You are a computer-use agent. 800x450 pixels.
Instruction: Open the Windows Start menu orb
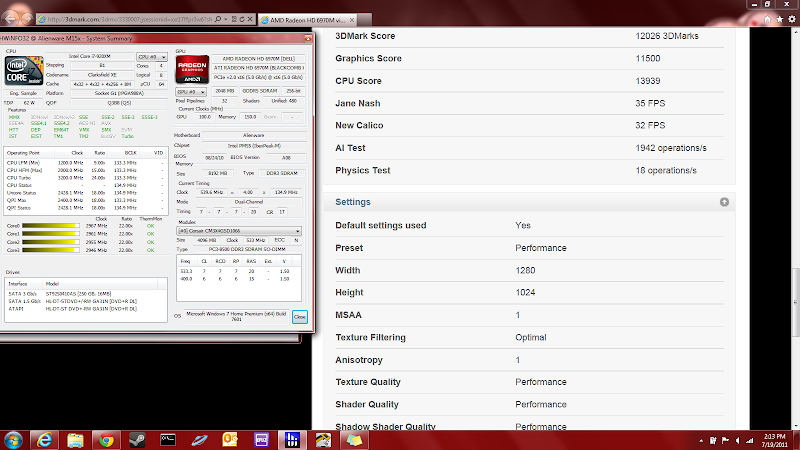(13, 440)
